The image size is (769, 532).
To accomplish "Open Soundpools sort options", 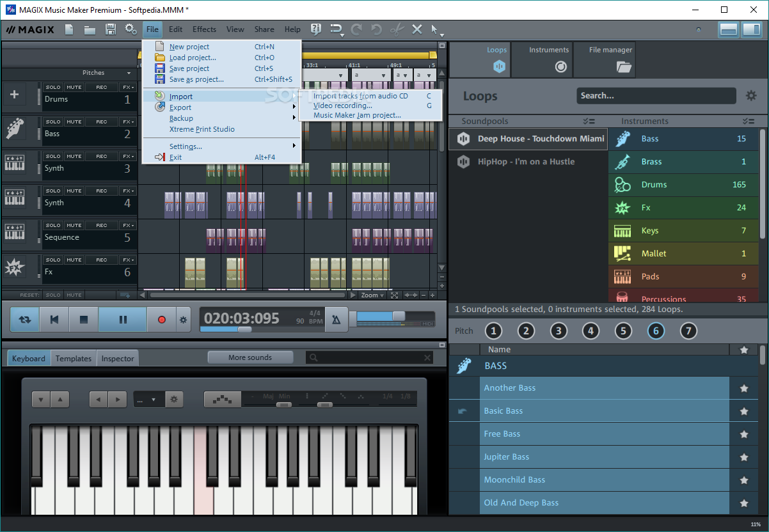I will pos(589,121).
